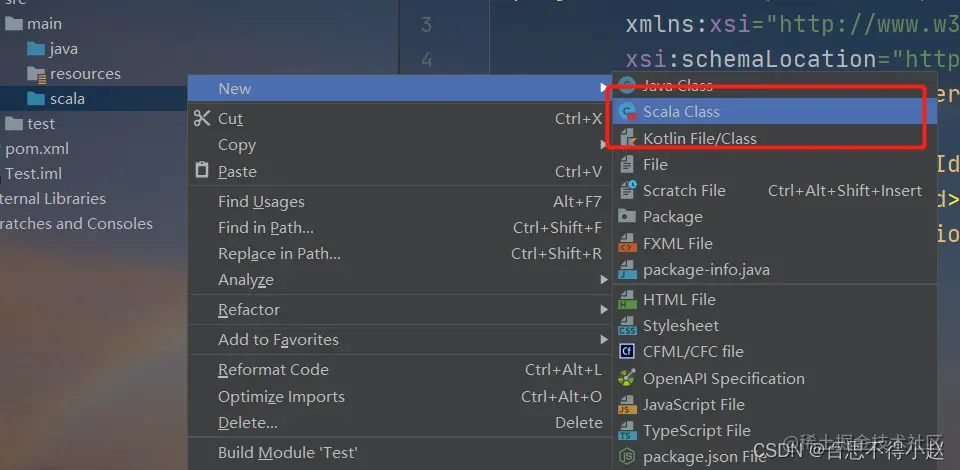Click the test folder icon in project tree
The image size is (960, 470).
[13, 124]
